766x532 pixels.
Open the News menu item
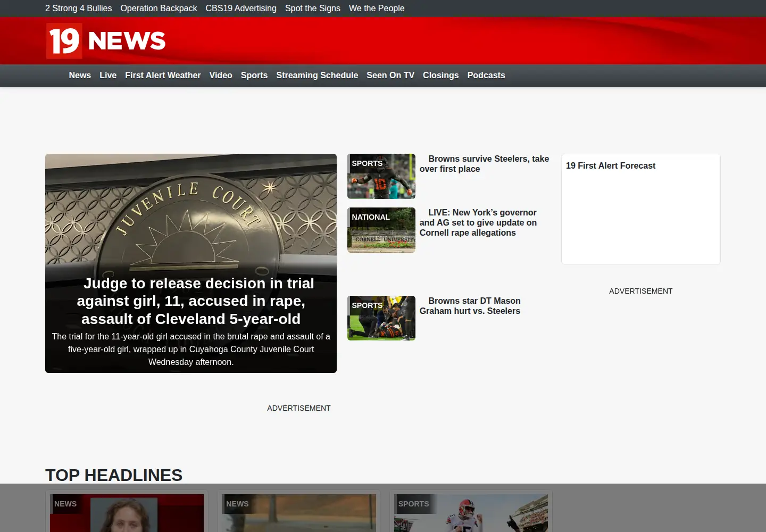click(80, 76)
